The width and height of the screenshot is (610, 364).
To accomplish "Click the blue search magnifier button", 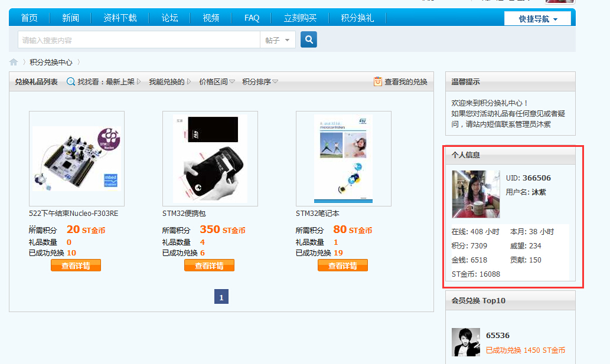I will click(308, 40).
